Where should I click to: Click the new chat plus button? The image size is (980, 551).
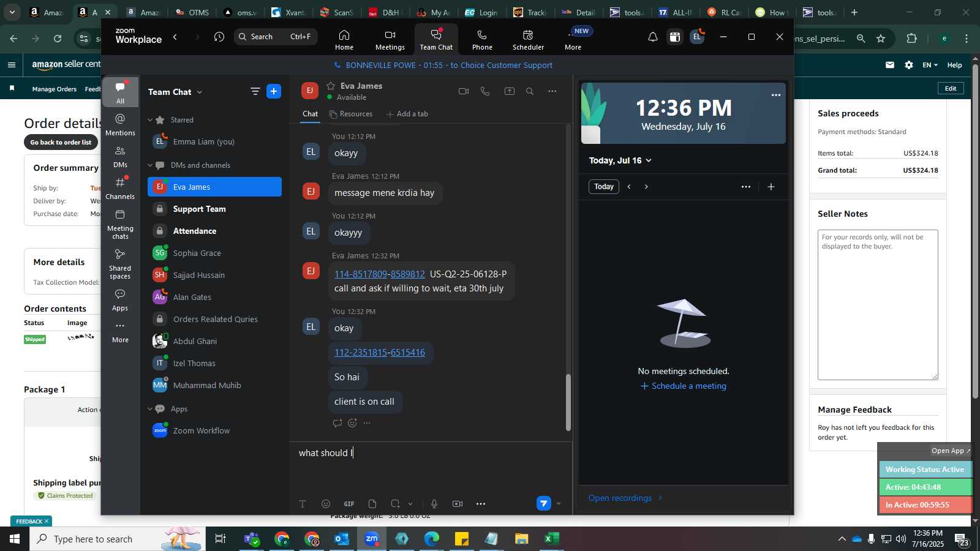point(274,91)
